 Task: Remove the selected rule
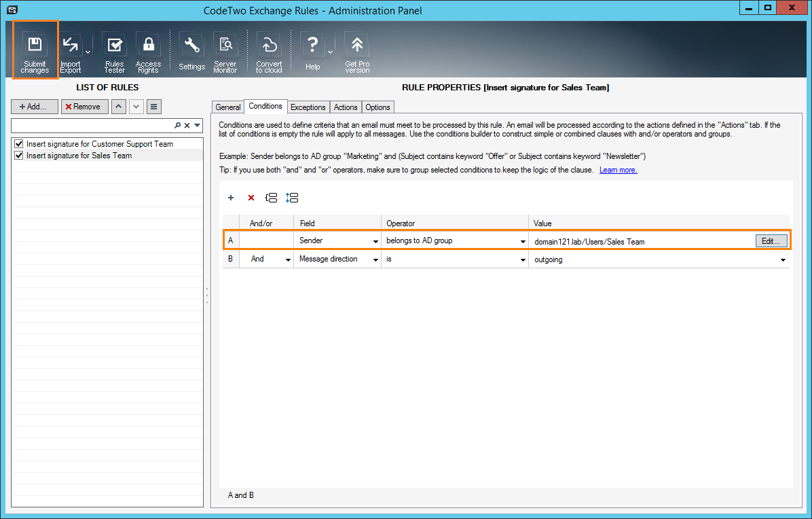[84, 107]
